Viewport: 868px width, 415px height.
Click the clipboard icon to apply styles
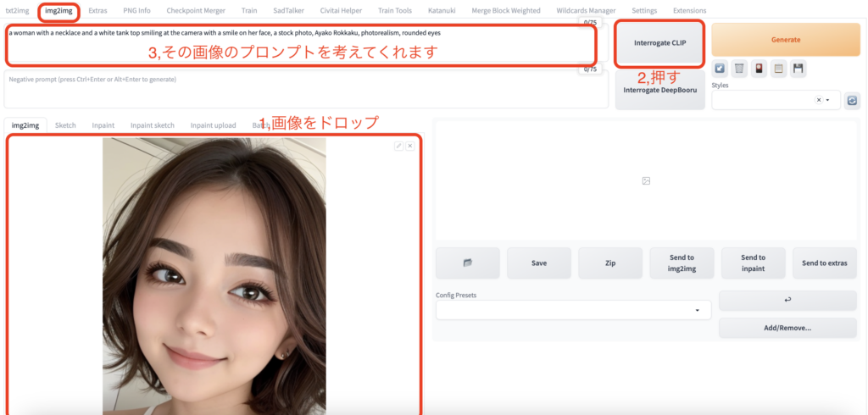[x=778, y=69]
